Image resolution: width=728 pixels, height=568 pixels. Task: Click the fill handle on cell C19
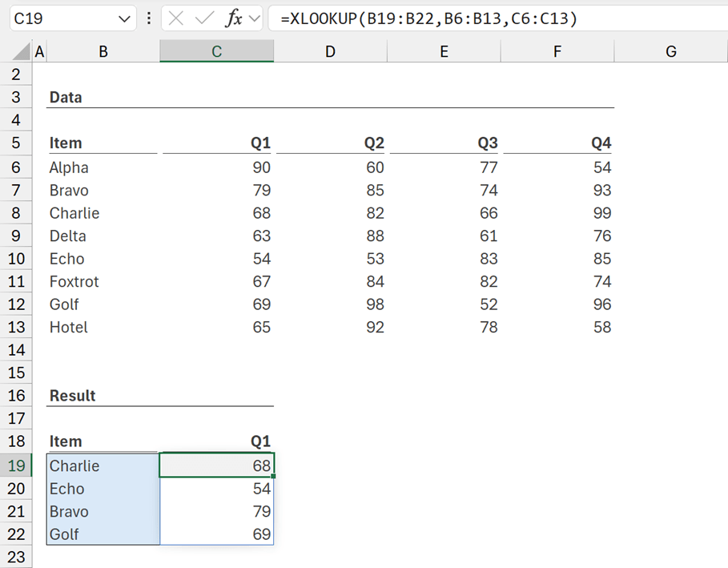(273, 477)
